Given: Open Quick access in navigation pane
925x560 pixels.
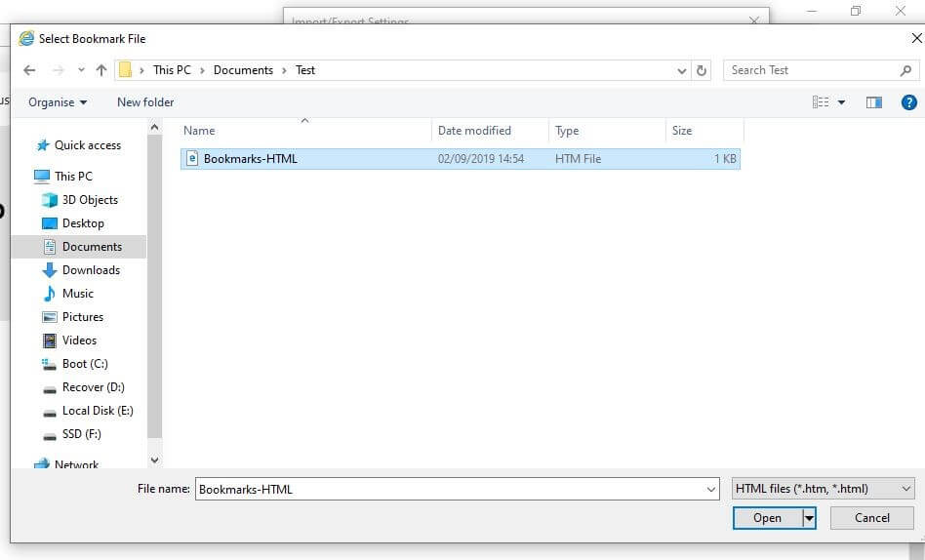Looking at the screenshot, I should (87, 145).
